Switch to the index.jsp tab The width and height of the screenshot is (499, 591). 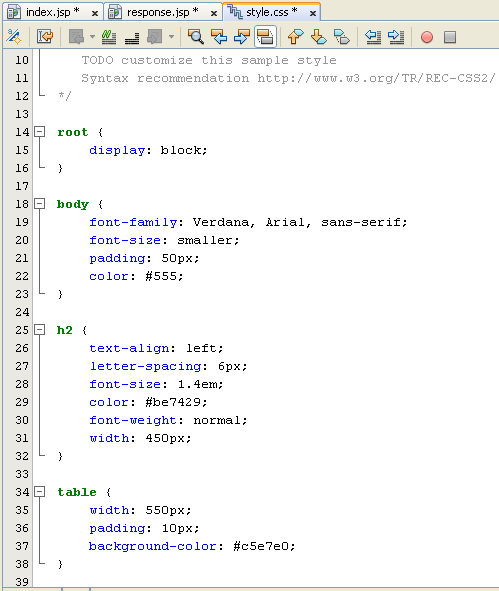[x=53, y=12]
